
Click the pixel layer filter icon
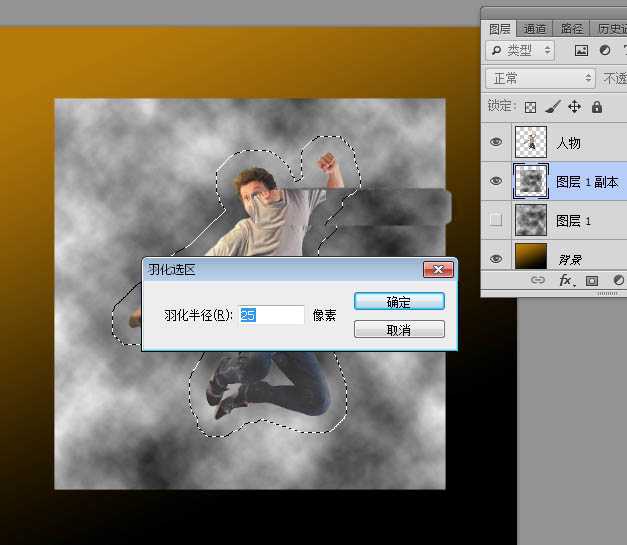581,50
